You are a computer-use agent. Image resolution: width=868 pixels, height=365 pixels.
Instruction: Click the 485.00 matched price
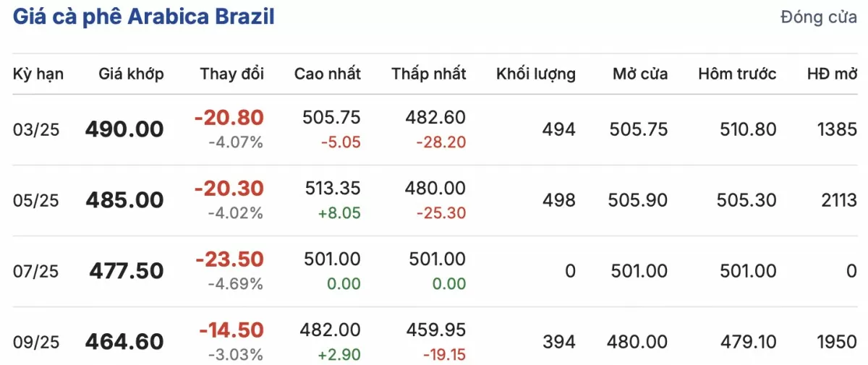[124, 200]
